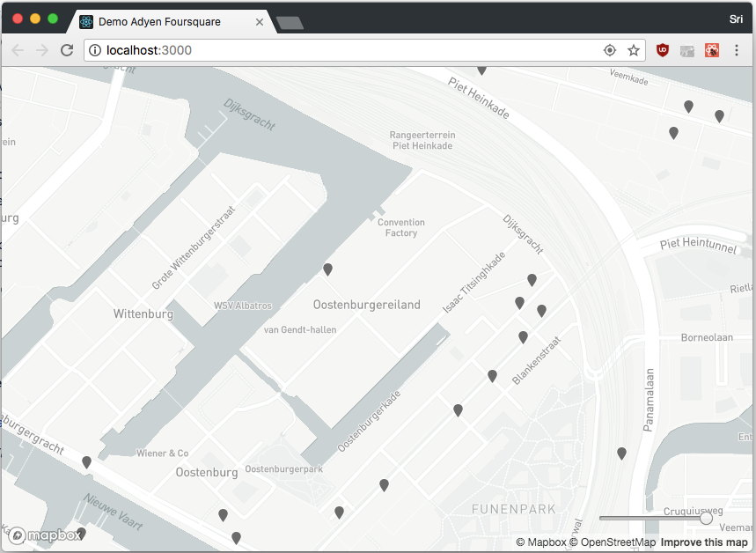This screenshot has height=553, width=756.
Task: Click the Sri profile name
Action: [x=736, y=18]
